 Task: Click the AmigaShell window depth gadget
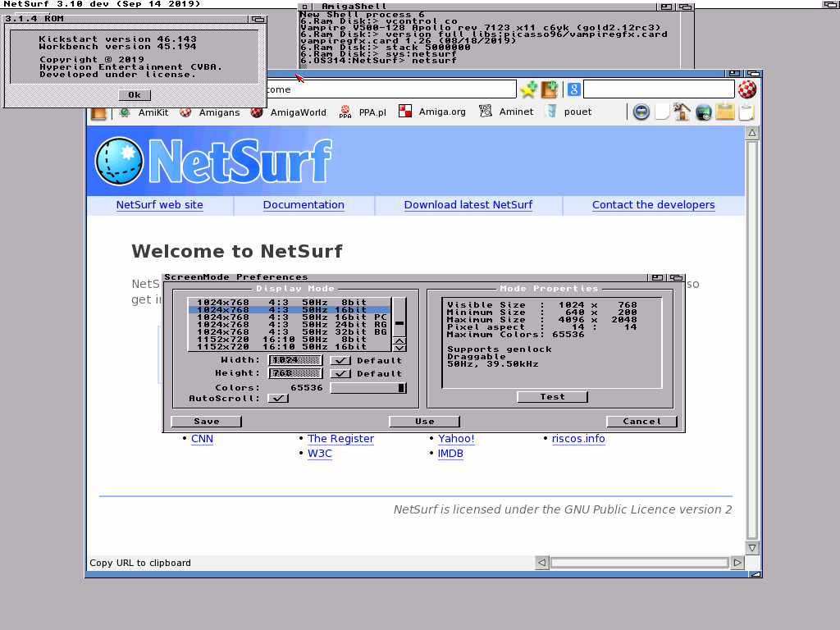[685, 7]
